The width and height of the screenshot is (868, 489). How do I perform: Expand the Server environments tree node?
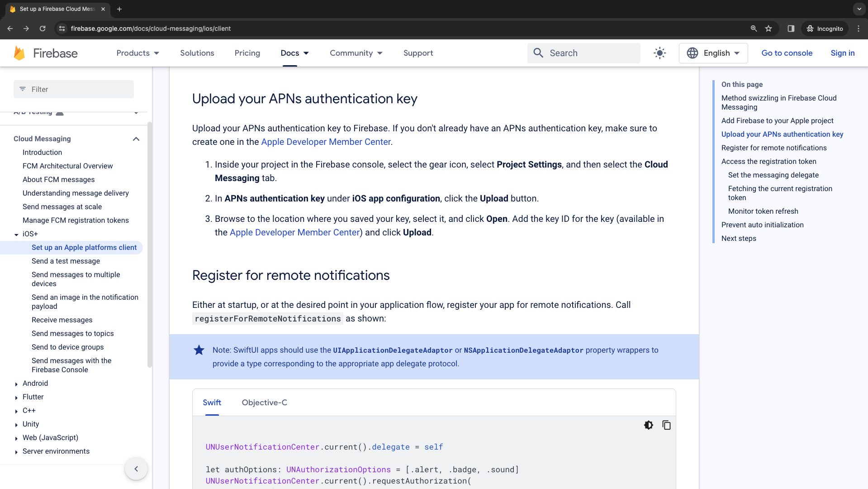coord(16,452)
